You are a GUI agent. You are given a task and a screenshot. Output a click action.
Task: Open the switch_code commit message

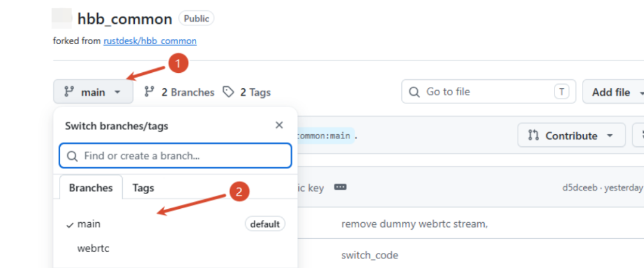370,255
